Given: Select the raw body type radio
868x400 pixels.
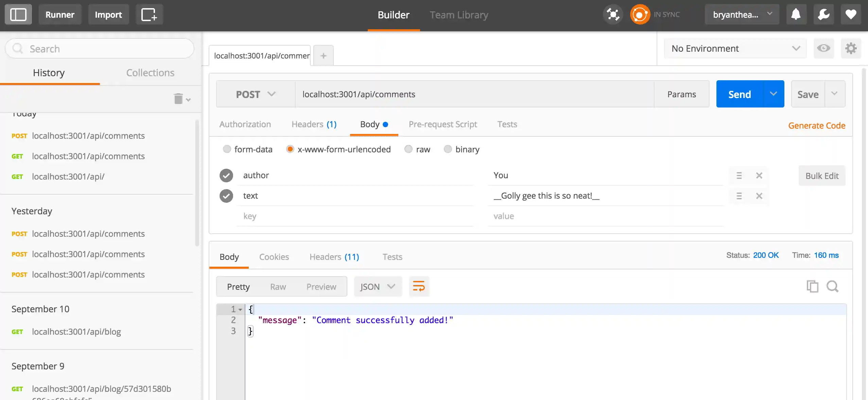Looking at the screenshot, I should [x=409, y=149].
